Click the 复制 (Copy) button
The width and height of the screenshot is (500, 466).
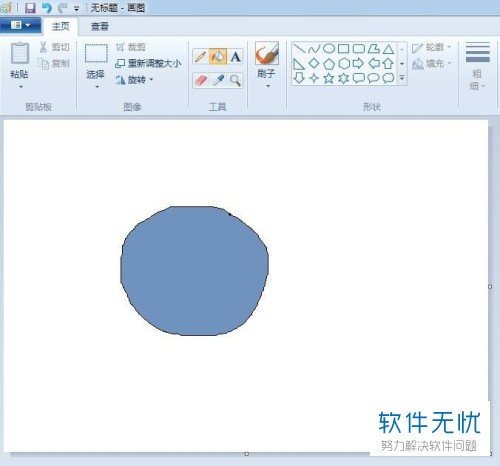pos(54,63)
